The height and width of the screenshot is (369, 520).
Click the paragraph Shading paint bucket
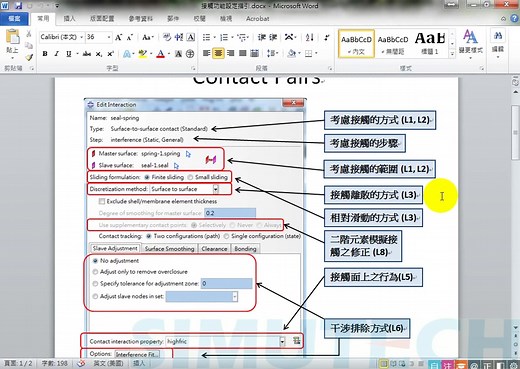click(292, 53)
